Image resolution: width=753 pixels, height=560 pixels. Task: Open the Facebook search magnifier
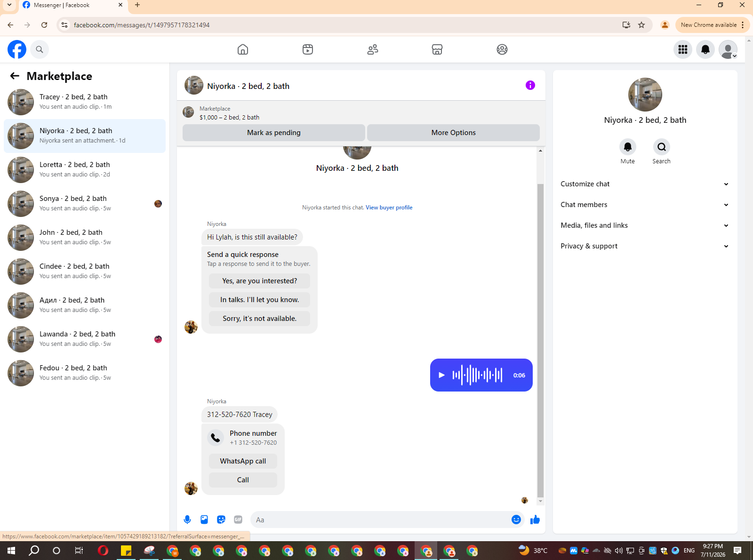point(40,49)
